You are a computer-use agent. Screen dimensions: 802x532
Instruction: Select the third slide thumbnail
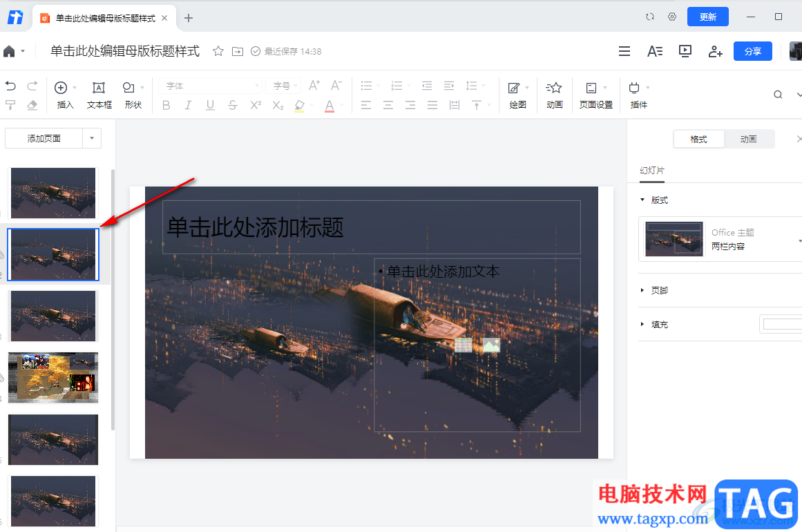point(53,316)
